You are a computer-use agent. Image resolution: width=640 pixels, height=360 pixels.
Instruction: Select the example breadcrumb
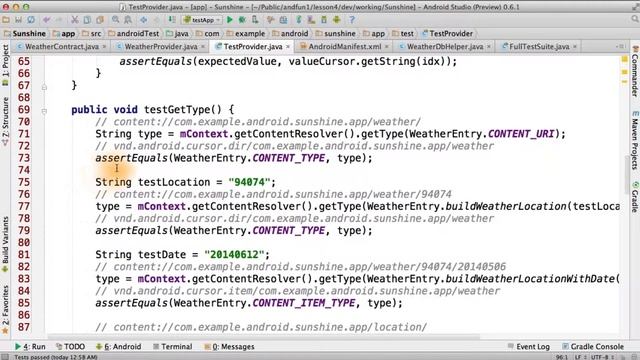pos(246,33)
